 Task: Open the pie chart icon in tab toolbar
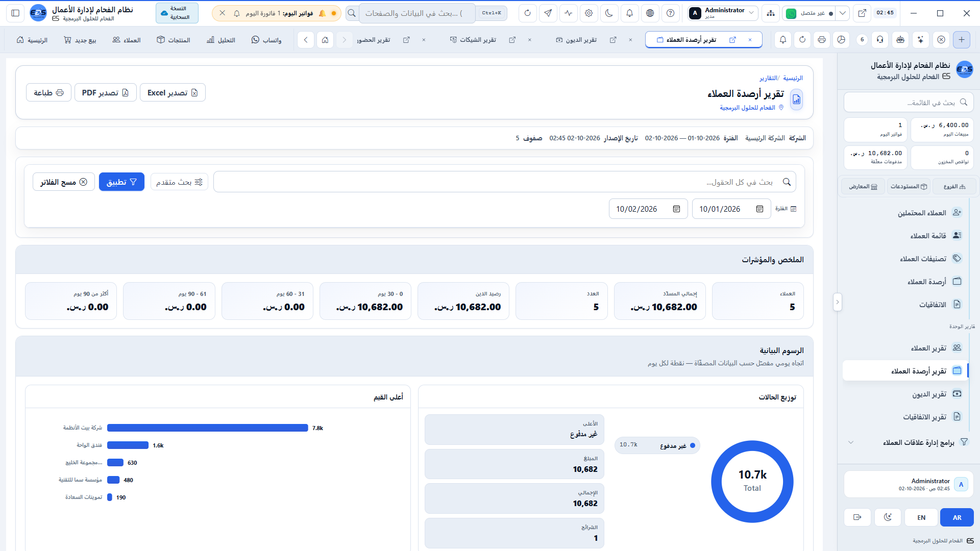(842, 40)
